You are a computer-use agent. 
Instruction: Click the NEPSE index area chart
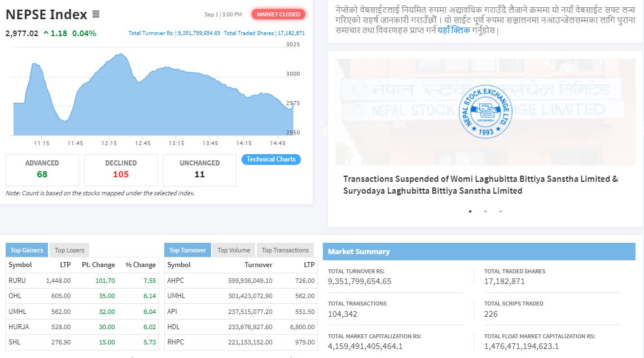[153, 94]
